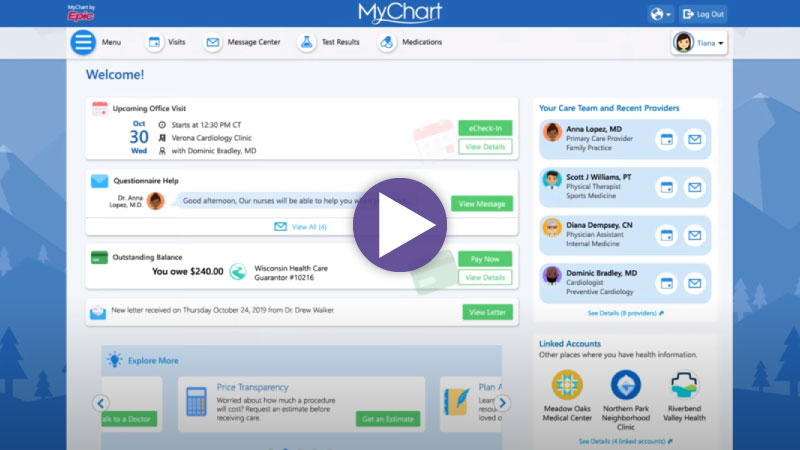Send message to Anna Lopez envelope icon
The height and width of the screenshot is (450, 800).
[x=694, y=139]
